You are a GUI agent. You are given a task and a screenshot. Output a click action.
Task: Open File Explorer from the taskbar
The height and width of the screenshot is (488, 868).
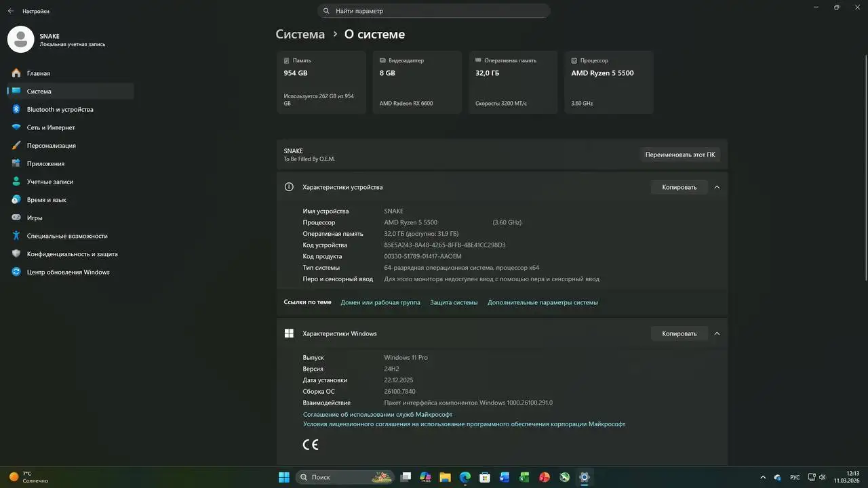point(446,477)
